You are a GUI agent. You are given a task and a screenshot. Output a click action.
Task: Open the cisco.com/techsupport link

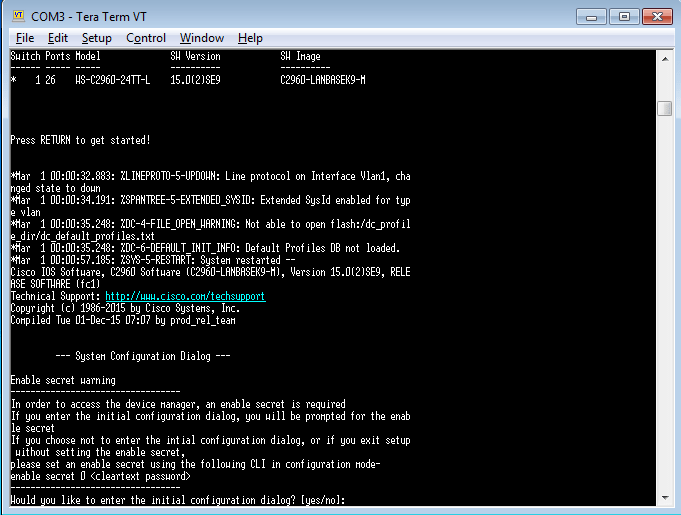point(185,296)
